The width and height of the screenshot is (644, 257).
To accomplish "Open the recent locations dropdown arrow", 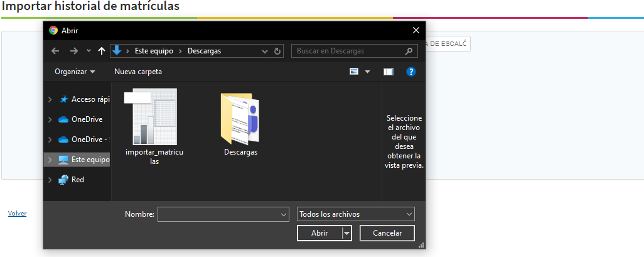I will 89,51.
